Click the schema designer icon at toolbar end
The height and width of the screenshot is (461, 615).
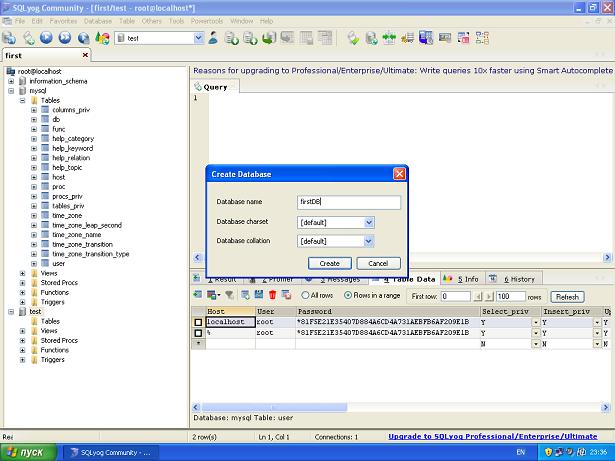(482, 38)
